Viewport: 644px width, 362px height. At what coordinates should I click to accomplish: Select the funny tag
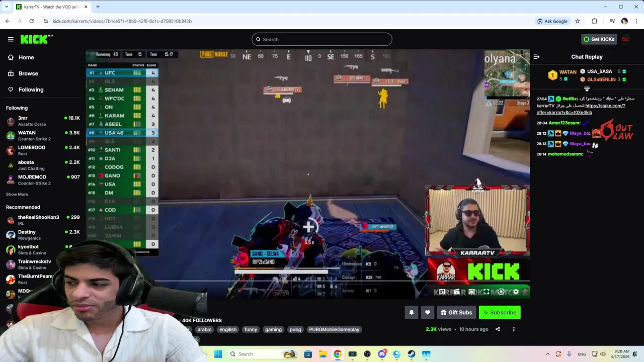[251, 329]
